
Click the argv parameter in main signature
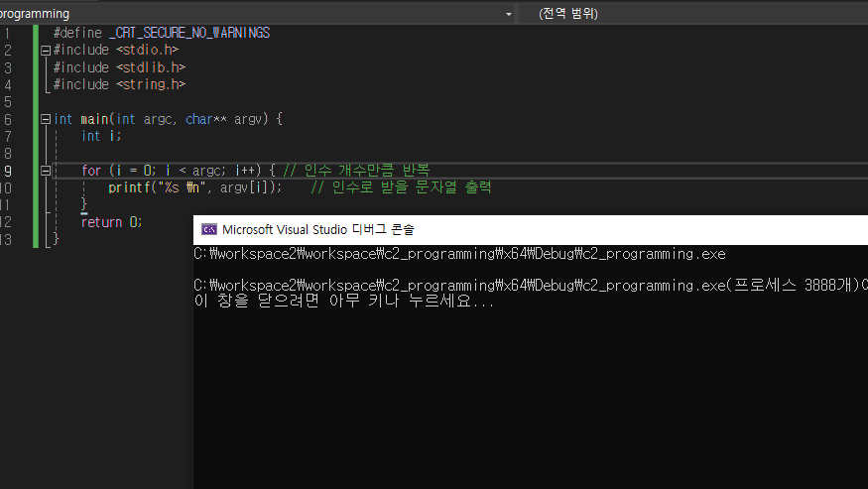pos(250,119)
